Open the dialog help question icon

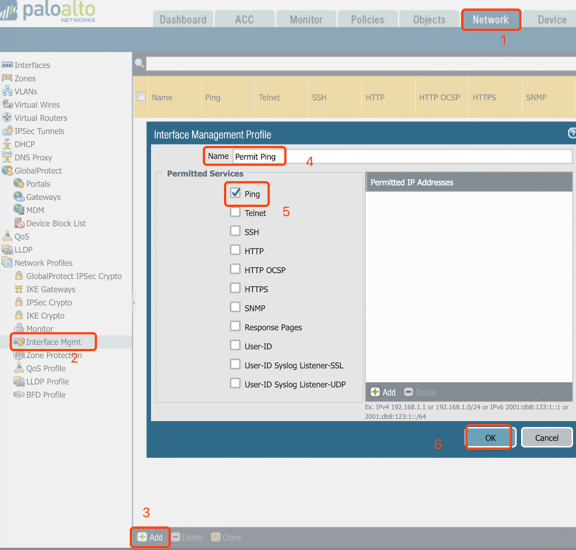point(572,133)
